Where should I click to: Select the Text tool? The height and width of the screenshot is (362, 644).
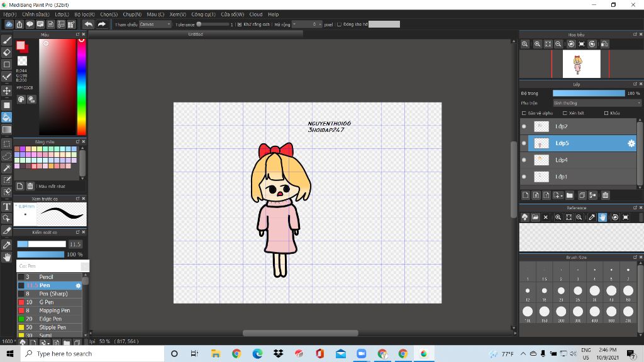[6, 206]
